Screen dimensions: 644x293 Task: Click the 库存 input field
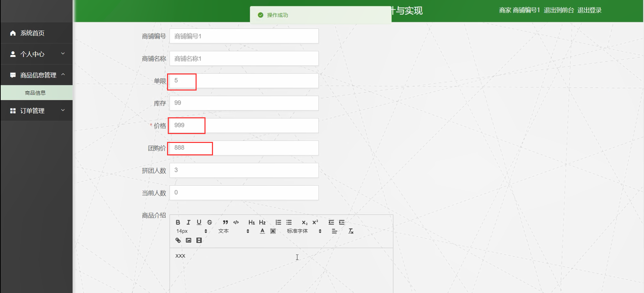[x=244, y=103]
